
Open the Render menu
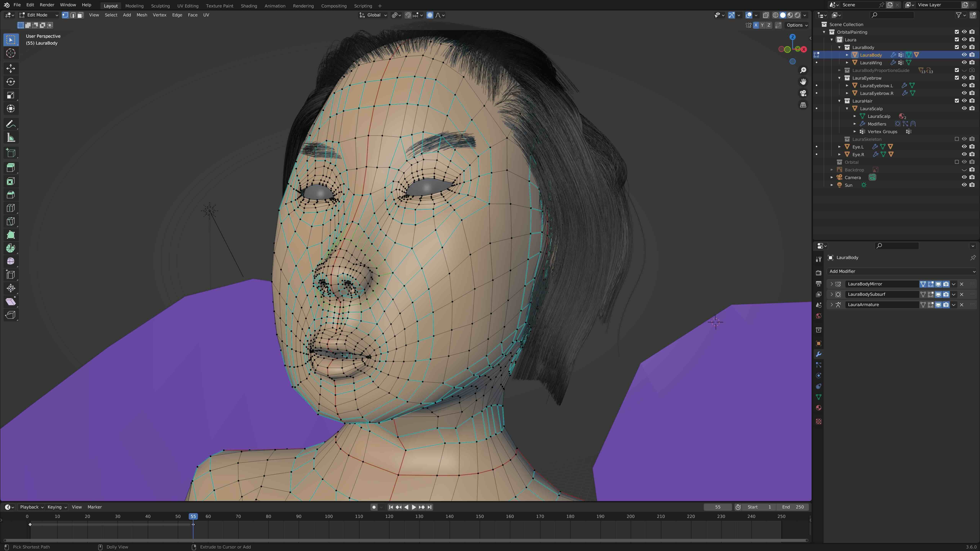[x=47, y=5]
